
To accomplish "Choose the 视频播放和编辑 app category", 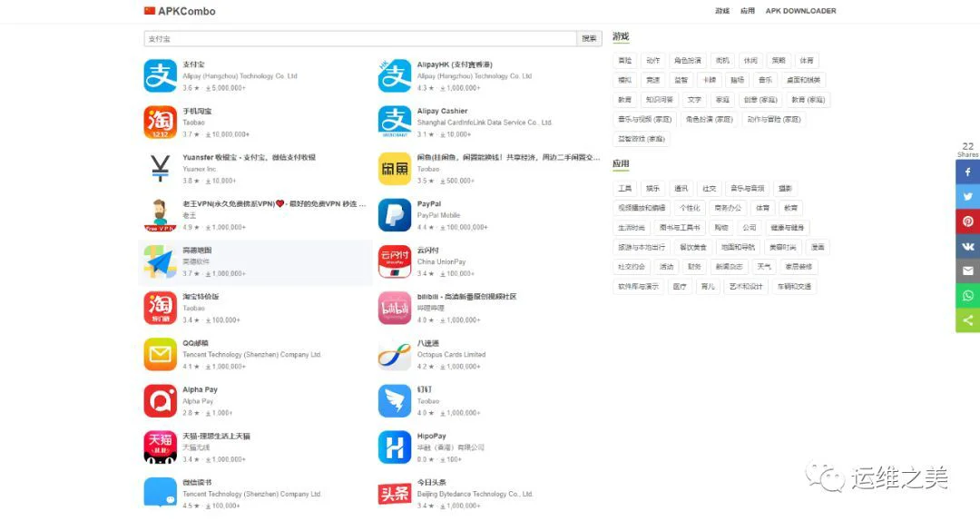I will [642, 208].
